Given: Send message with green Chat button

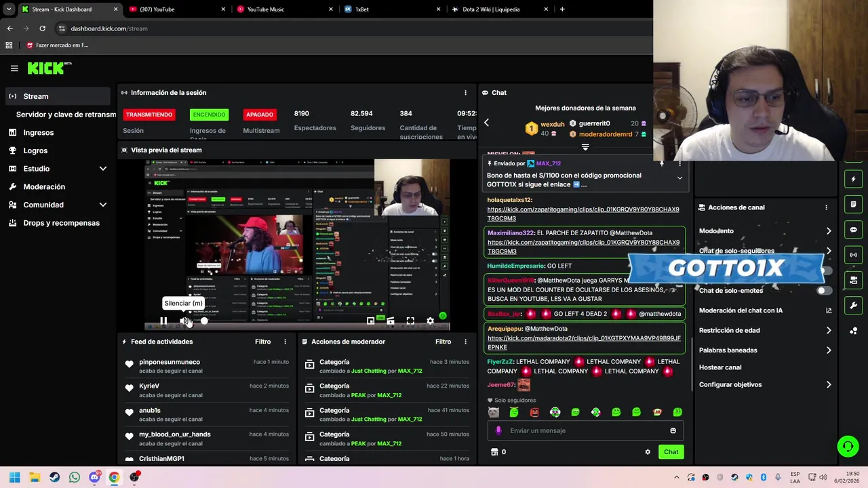Looking at the screenshot, I should coord(671,452).
